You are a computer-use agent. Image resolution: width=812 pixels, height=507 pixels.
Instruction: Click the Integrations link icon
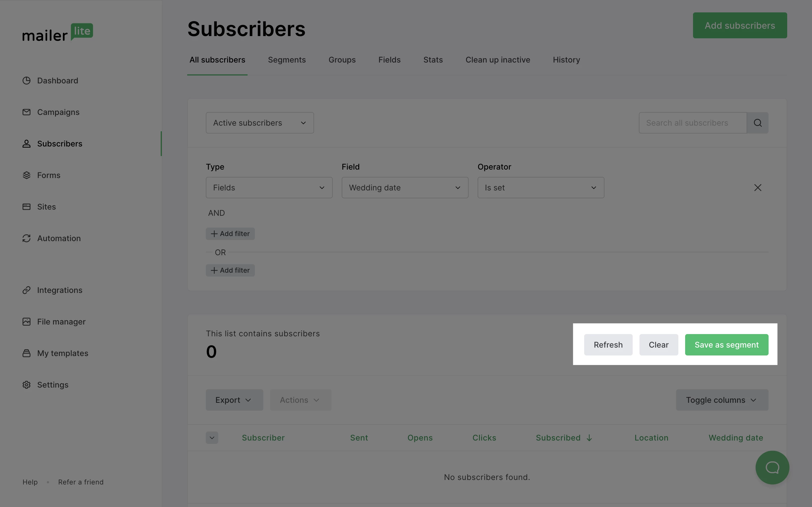[27, 290]
